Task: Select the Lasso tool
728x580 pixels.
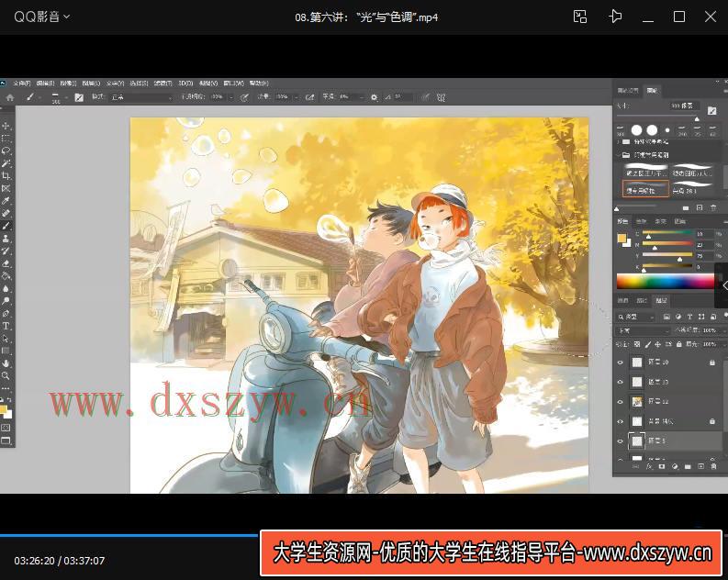Action: 6,151
